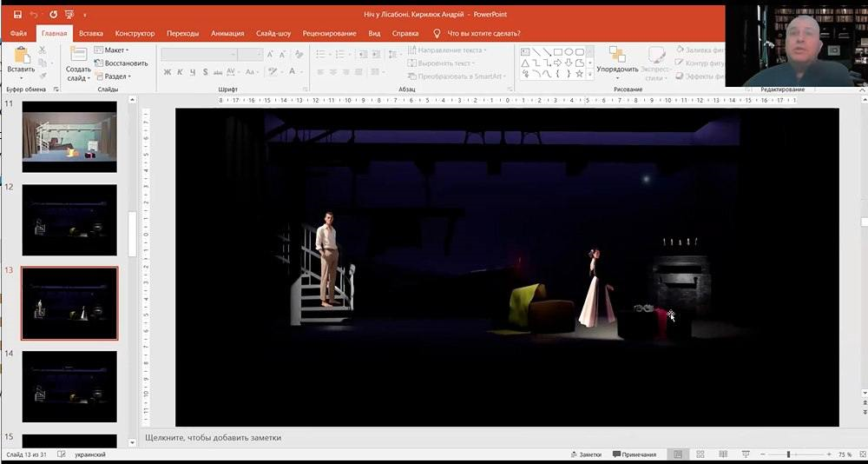Click the bulleted list icon
The image size is (868, 464).
point(322,55)
